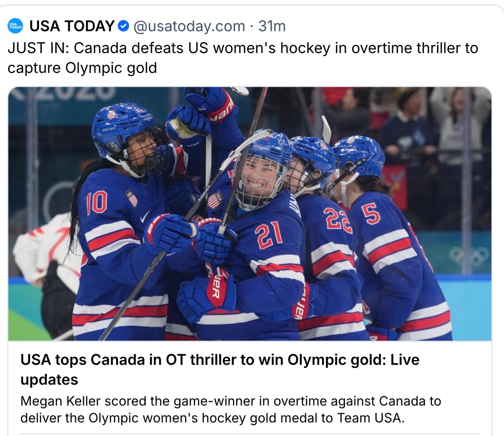The height and width of the screenshot is (436, 504).
Task: Click the flag decal on player 10's helmet
Action: point(111,114)
